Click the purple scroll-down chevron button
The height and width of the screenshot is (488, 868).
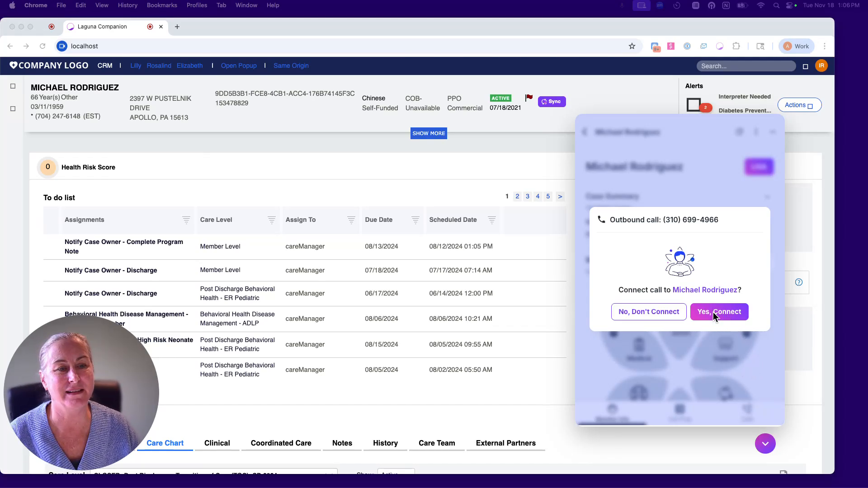coord(765,443)
